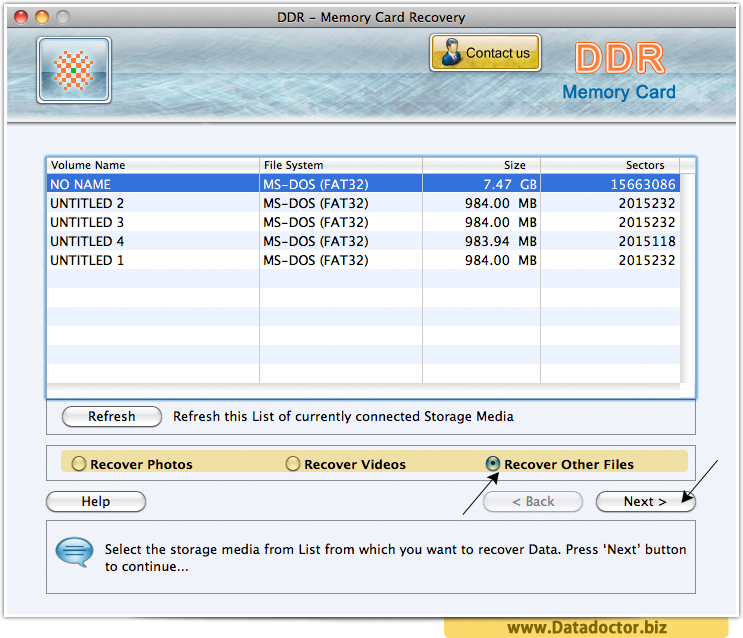
Task: Click the 2015118 sectors value
Action: [647, 241]
